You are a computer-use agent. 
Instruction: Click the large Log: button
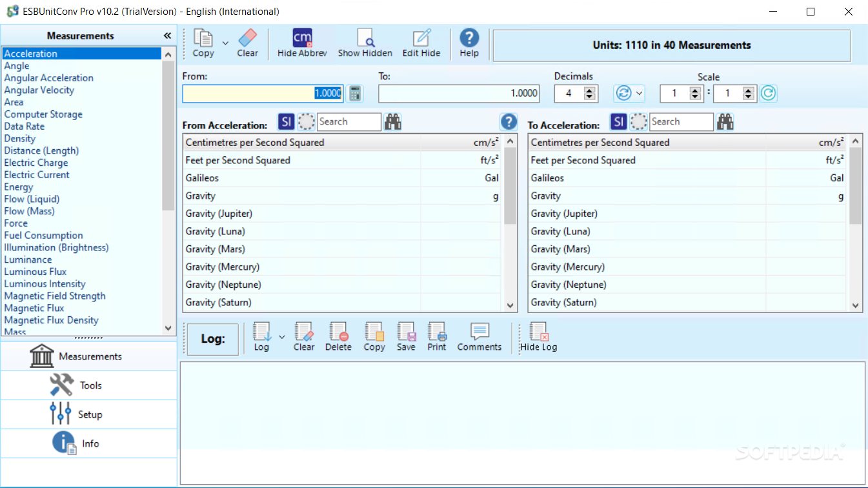click(212, 339)
